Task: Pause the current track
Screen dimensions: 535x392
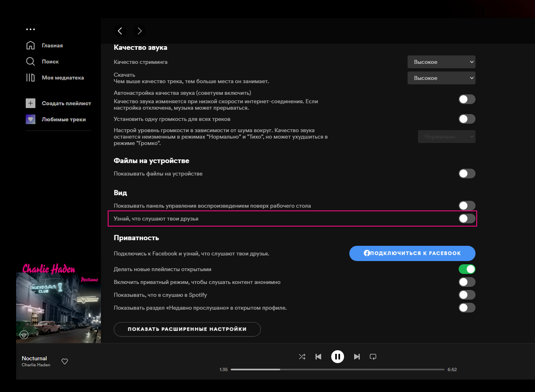Action: click(338, 357)
